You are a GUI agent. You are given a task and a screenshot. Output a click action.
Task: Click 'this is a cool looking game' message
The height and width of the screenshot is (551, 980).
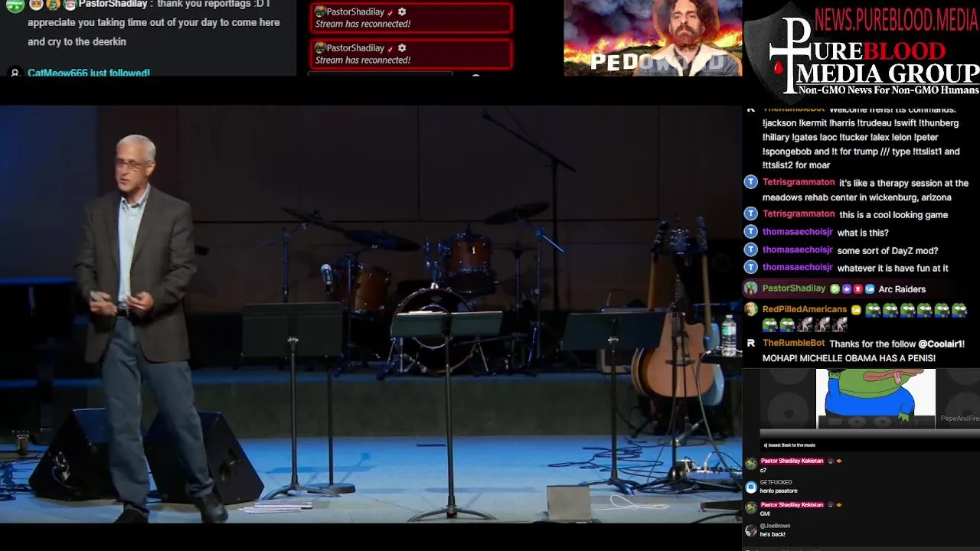(x=893, y=215)
